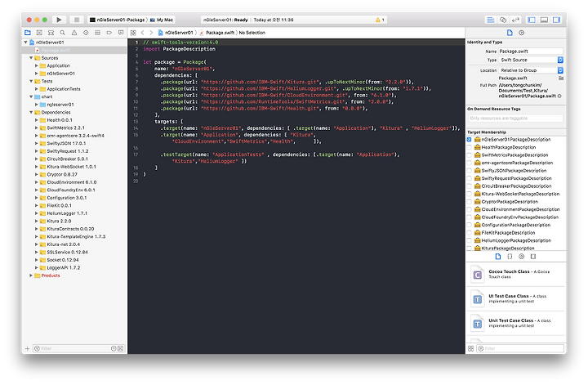
Task: Show the Project navigator
Action: tap(28, 33)
